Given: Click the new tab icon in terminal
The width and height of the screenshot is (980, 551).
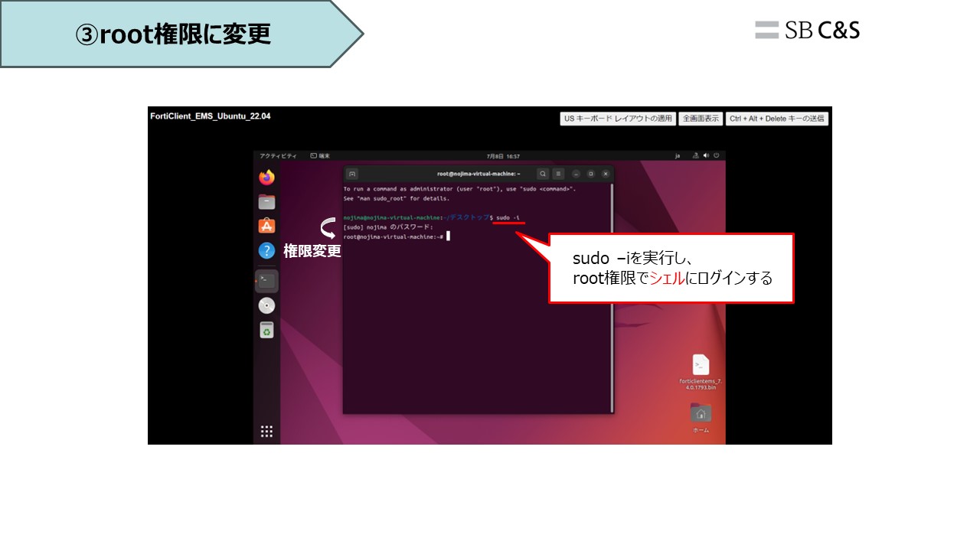Looking at the screenshot, I should click(x=352, y=174).
